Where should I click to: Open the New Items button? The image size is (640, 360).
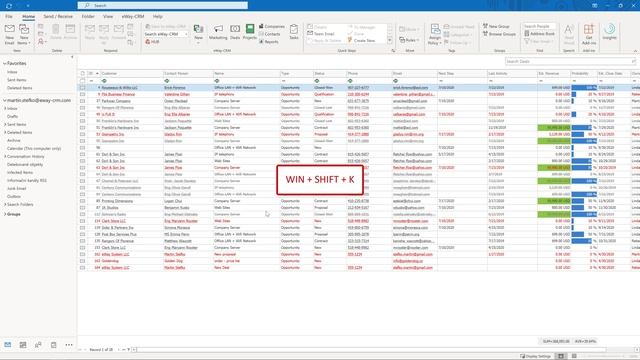coord(24,34)
